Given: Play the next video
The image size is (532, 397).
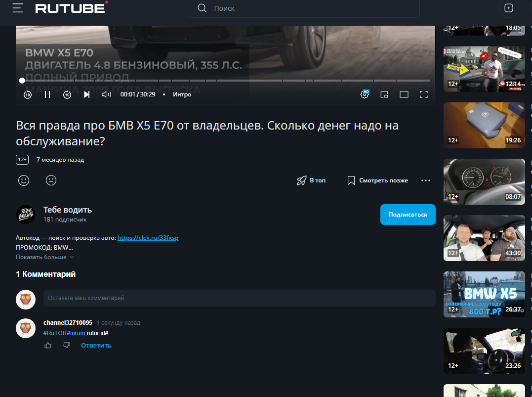Looking at the screenshot, I should click(87, 94).
